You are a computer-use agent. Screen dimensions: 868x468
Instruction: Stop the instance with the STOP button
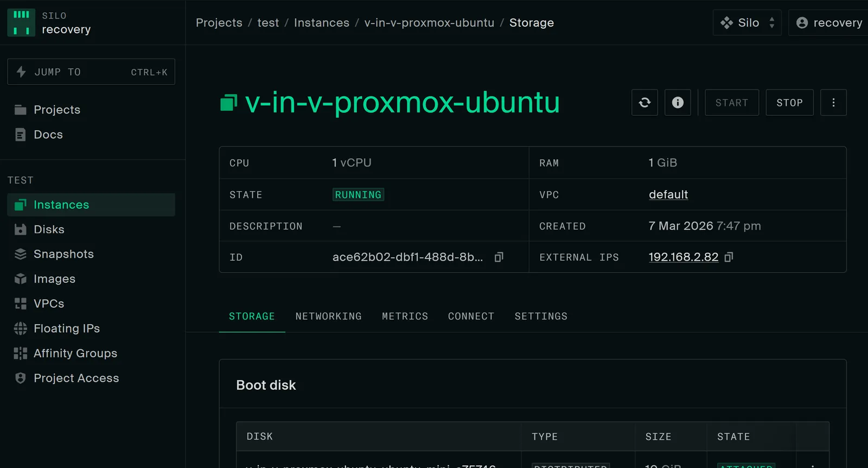789,103
